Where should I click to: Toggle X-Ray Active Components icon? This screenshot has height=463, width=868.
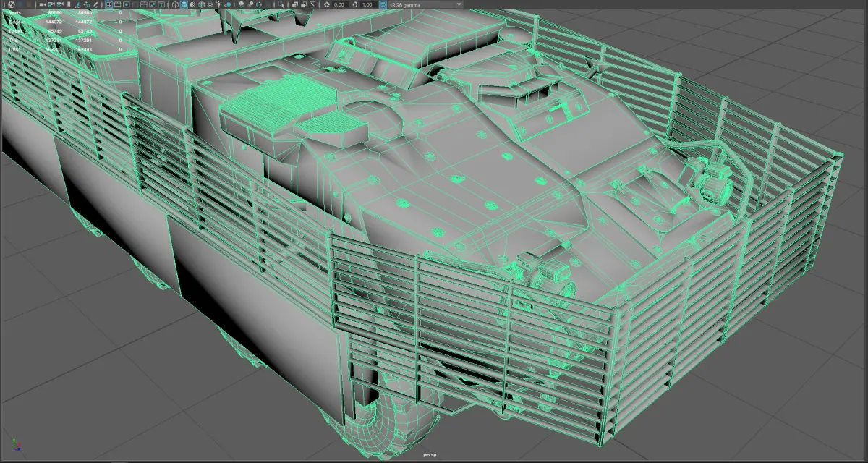[x=304, y=4]
